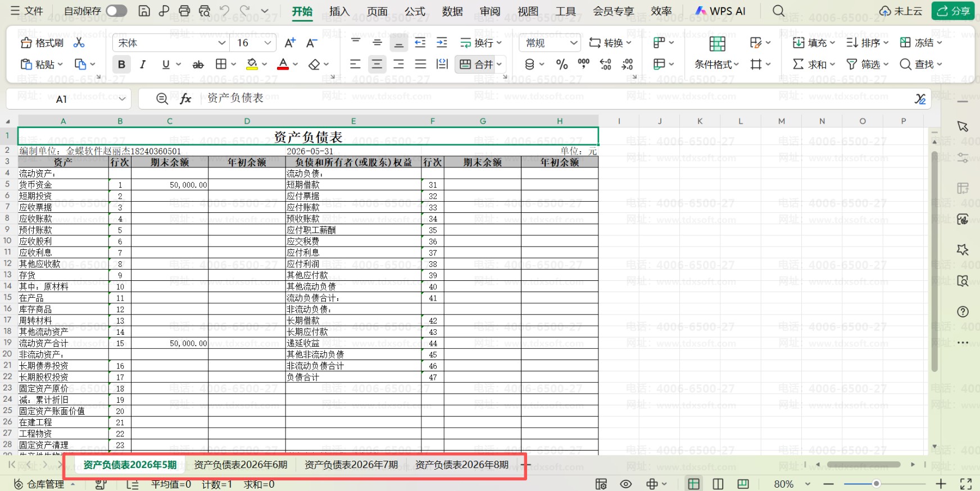Open the help icon in right sidebar
Screen dimensions: 980x491
(963, 312)
